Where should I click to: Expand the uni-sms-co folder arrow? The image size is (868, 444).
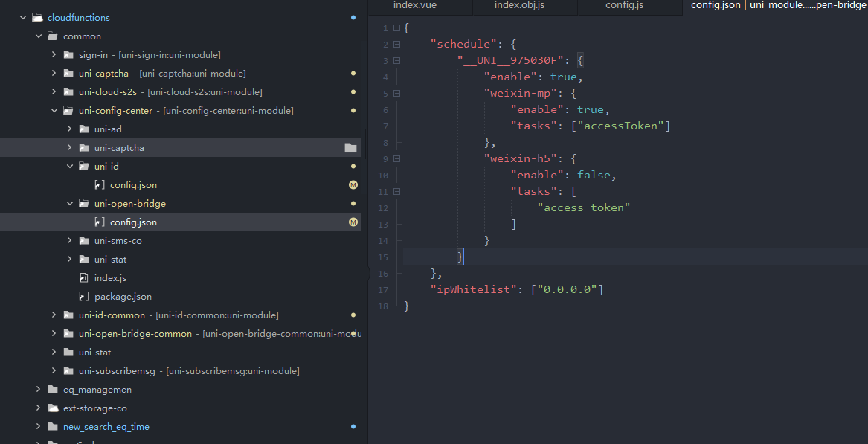(69, 241)
